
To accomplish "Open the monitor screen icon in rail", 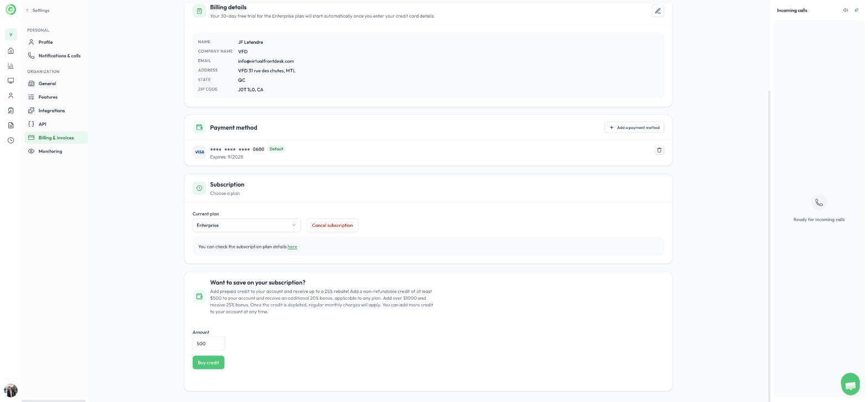I will point(11,81).
